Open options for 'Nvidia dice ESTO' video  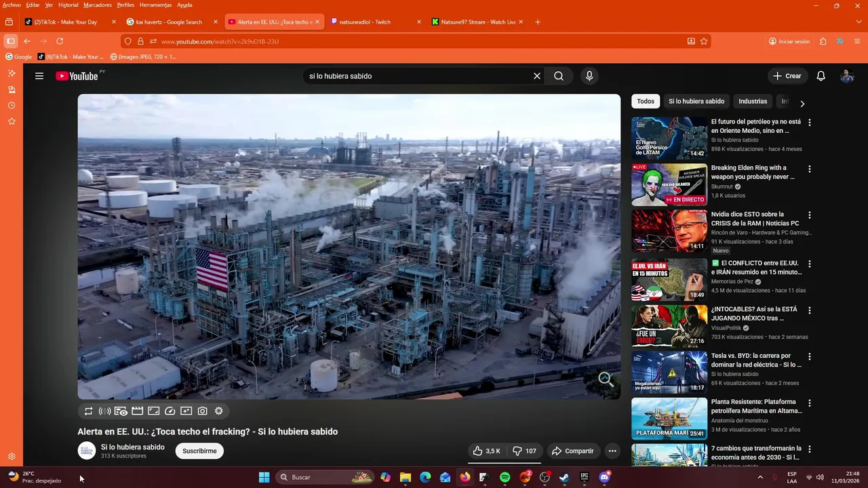click(809, 215)
